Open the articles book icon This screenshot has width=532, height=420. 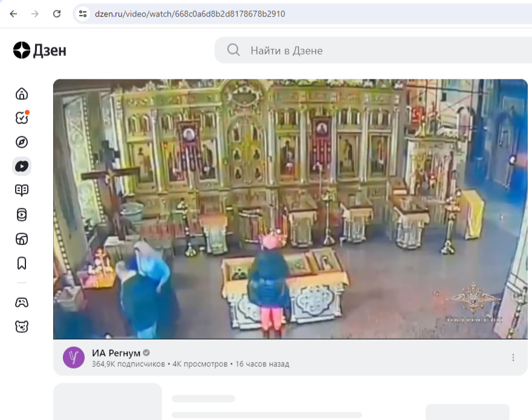pyautogui.click(x=22, y=190)
